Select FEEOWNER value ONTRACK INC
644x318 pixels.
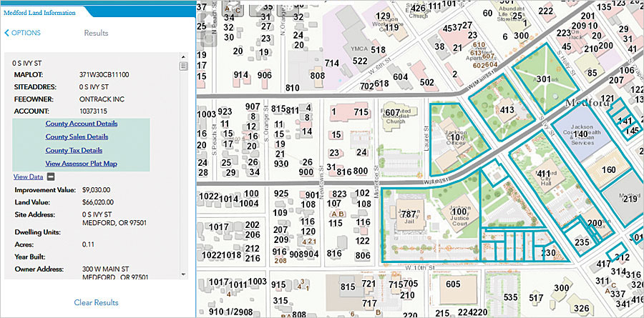click(x=102, y=99)
